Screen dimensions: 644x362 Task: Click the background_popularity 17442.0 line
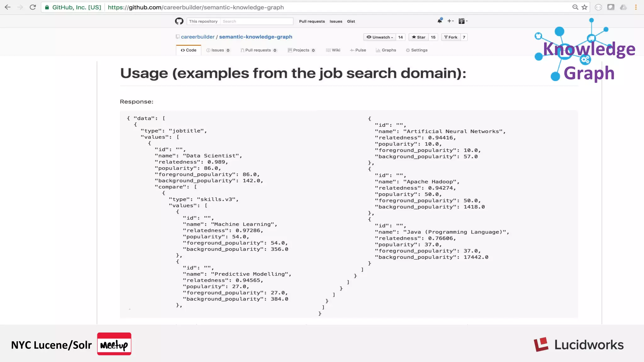[431, 257]
